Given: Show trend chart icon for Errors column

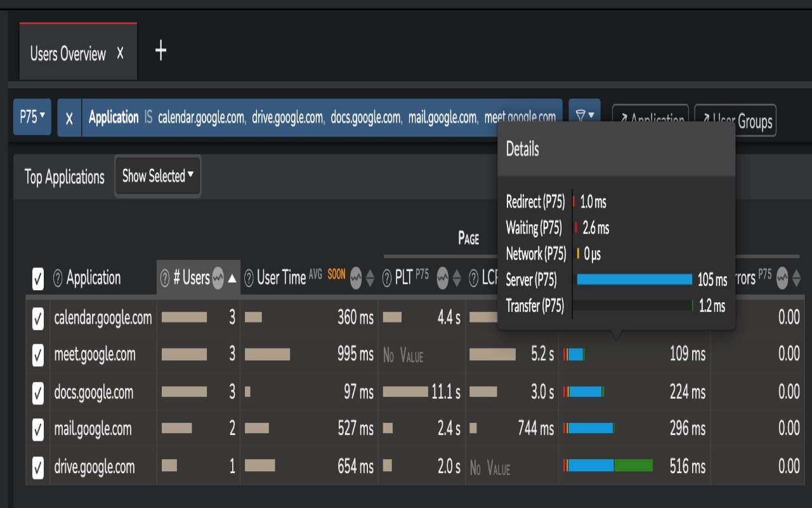Looking at the screenshot, I should (783, 278).
